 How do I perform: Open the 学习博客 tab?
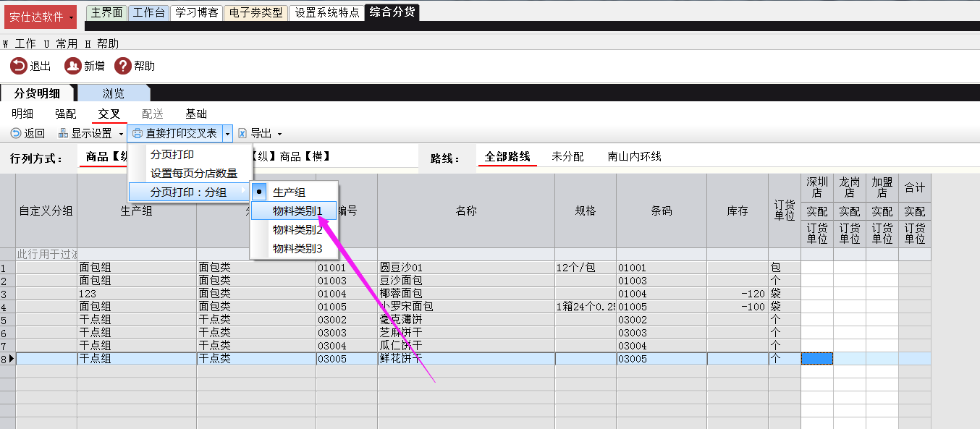(196, 13)
